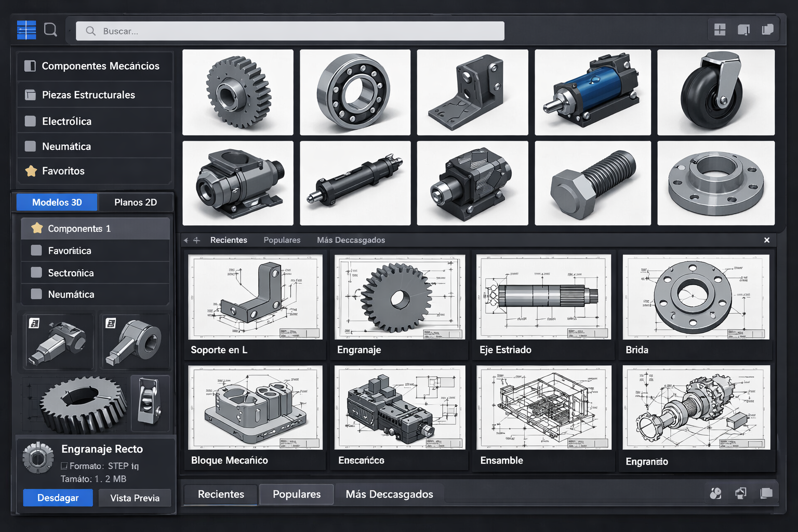Click the magnifier icon beside the logo
The width and height of the screenshot is (798, 532).
pos(50,30)
